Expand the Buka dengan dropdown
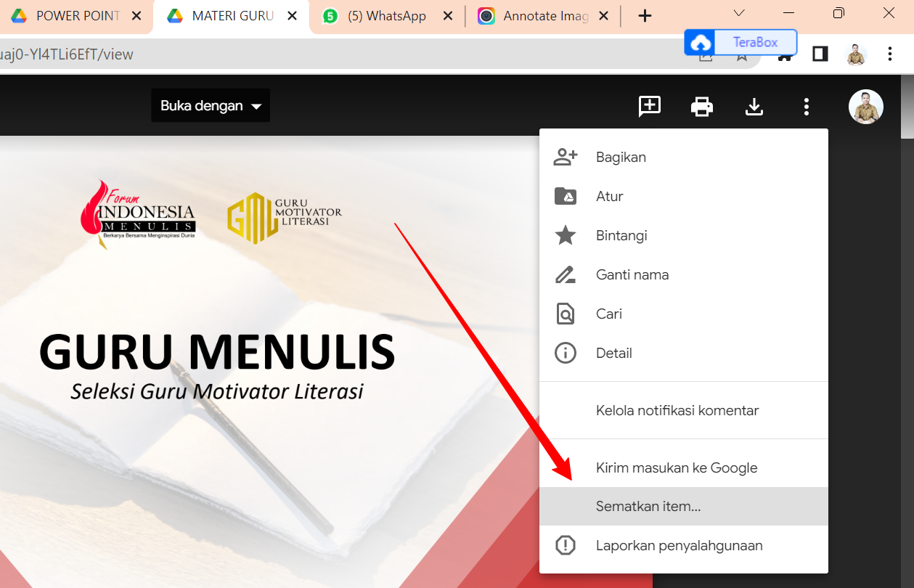914x588 pixels. (x=211, y=105)
